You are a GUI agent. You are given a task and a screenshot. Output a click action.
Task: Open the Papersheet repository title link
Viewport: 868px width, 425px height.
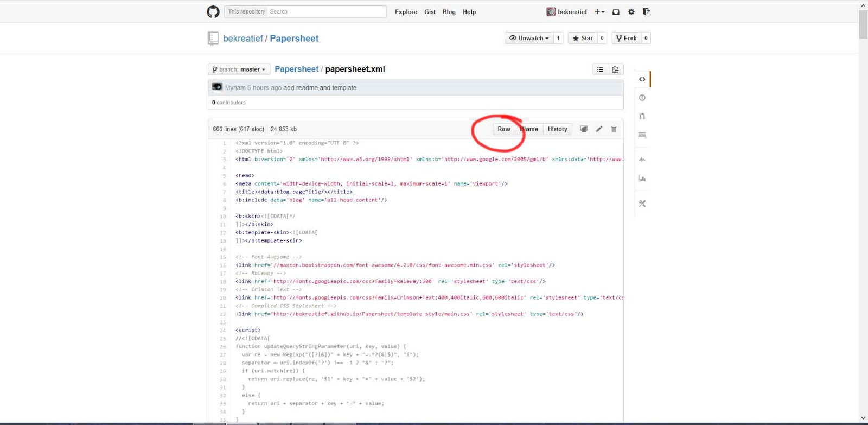click(x=294, y=39)
